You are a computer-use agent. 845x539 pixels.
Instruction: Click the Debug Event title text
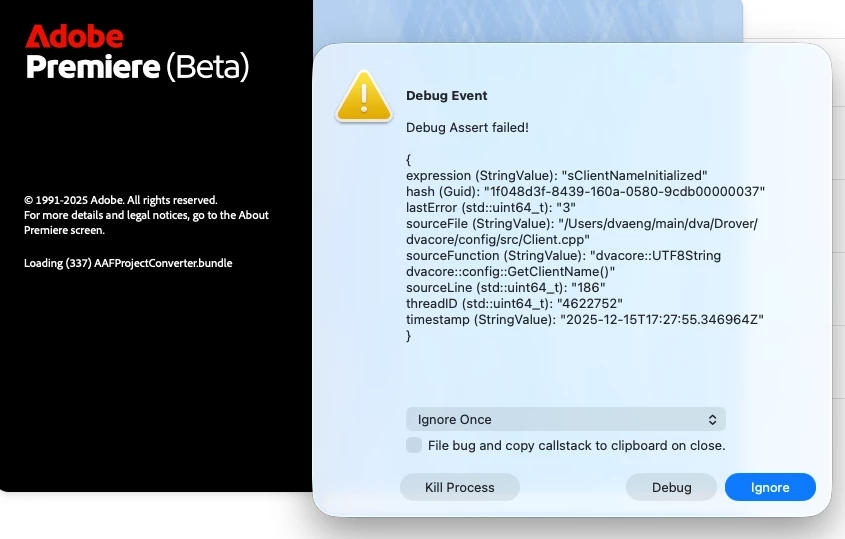click(446, 95)
